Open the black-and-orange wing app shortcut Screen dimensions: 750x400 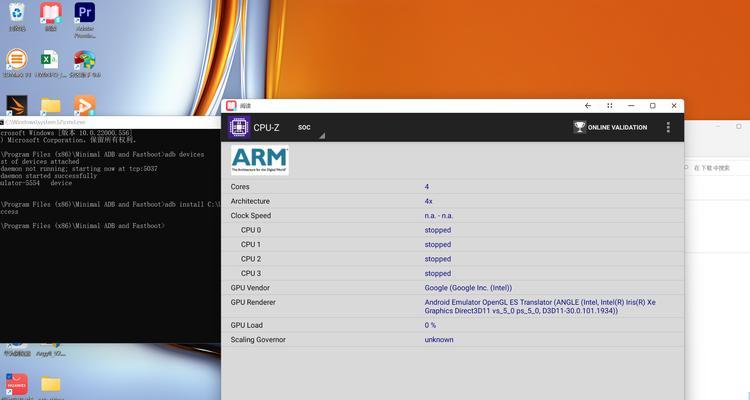coord(17,105)
